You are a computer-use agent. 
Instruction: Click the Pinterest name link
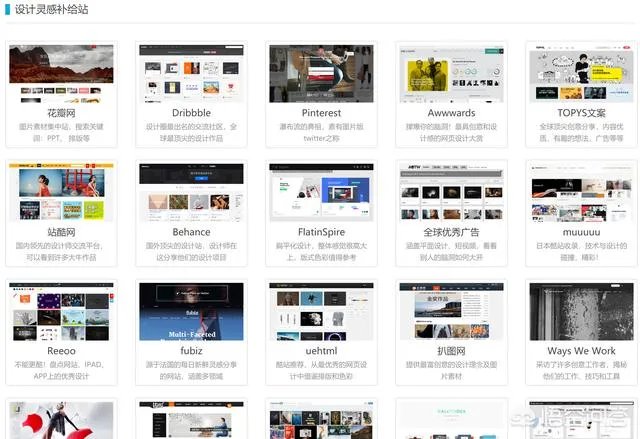tap(320, 113)
